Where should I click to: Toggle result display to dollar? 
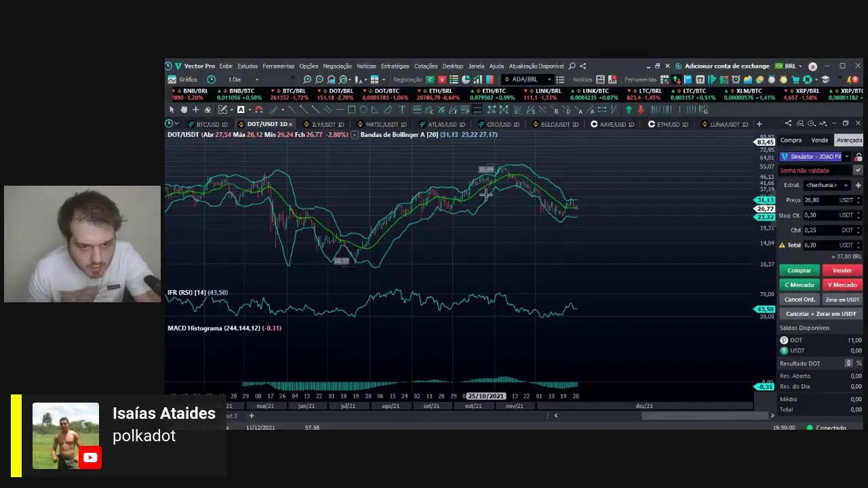coord(848,363)
